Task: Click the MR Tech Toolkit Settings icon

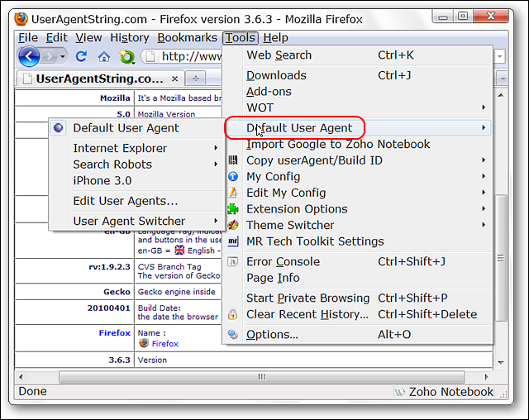Action: (x=232, y=241)
